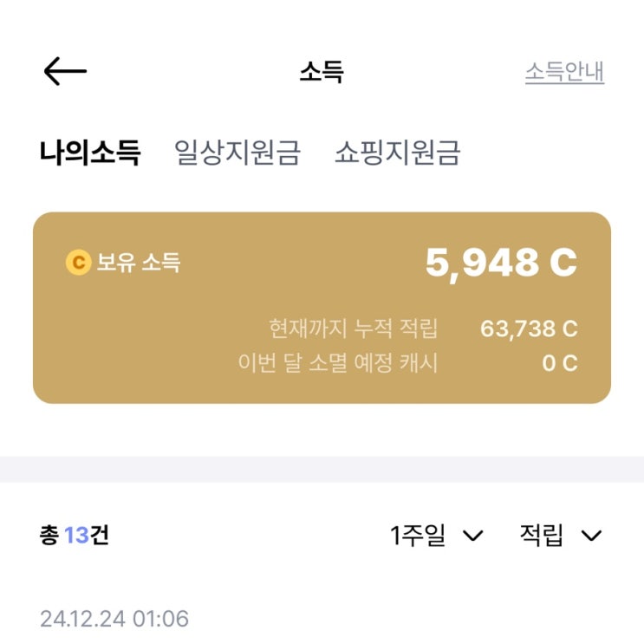The height and width of the screenshot is (644, 644).
Task: Click the 0 C expiring cash value
Action: click(x=560, y=363)
